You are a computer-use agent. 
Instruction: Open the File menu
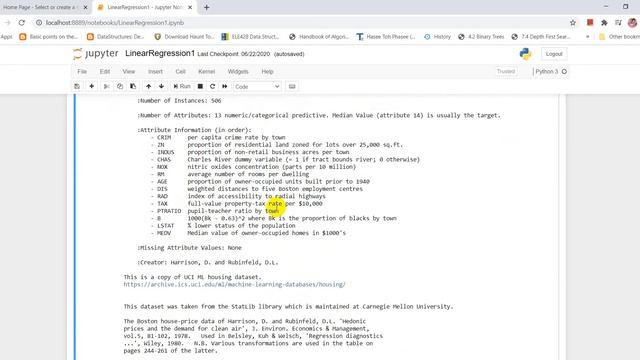click(82, 71)
